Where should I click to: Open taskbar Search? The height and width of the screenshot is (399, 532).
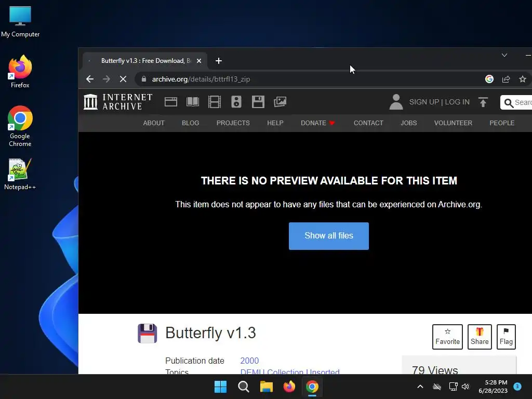pyautogui.click(x=243, y=387)
